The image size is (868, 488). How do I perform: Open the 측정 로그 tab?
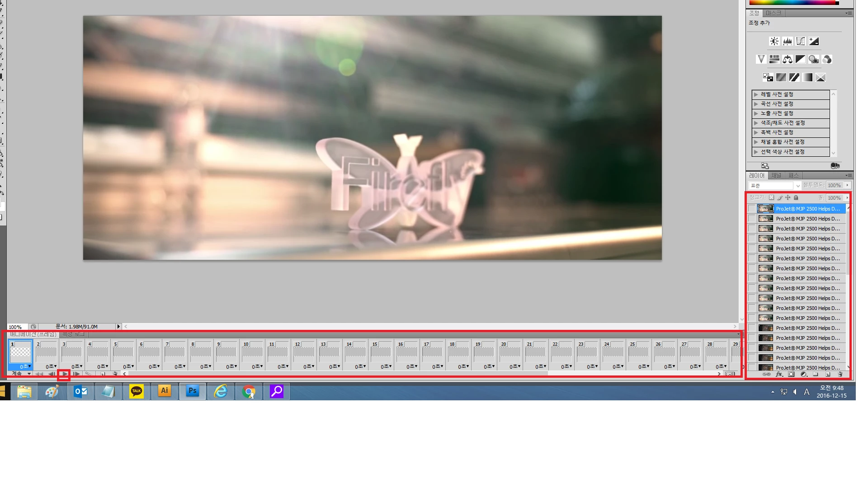74,334
